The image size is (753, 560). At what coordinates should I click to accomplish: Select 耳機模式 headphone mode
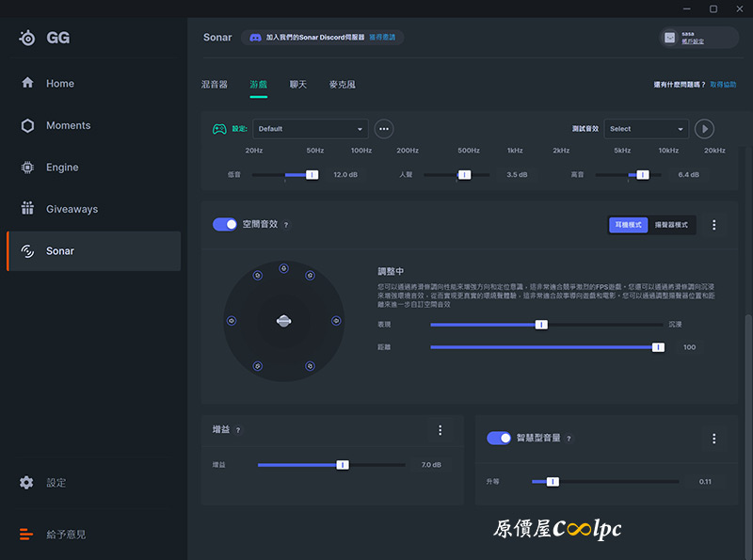tap(628, 225)
